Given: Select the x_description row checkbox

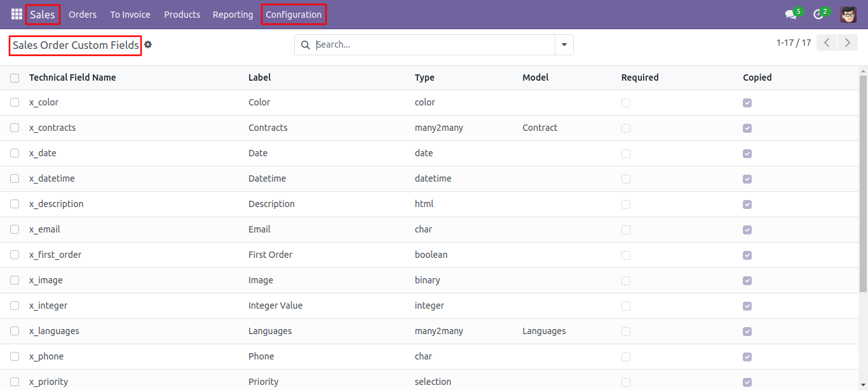Looking at the screenshot, I should [15, 204].
